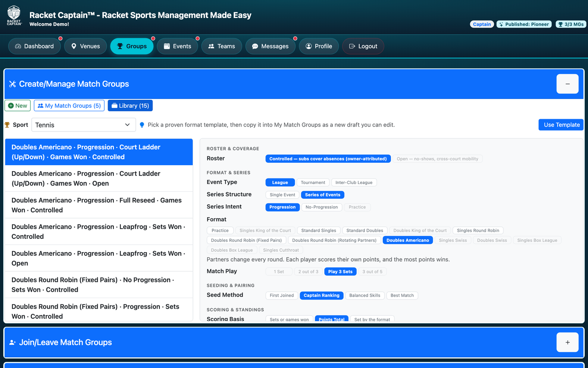The height and width of the screenshot is (368, 588).
Task: Click the Use Template button
Action: pyautogui.click(x=561, y=125)
